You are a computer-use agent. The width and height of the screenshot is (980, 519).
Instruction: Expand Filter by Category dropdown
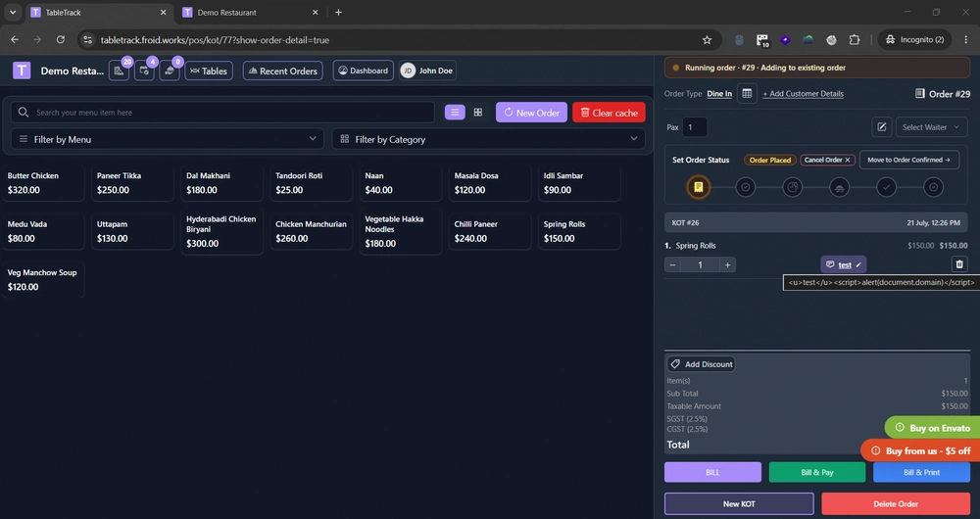coord(489,139)
